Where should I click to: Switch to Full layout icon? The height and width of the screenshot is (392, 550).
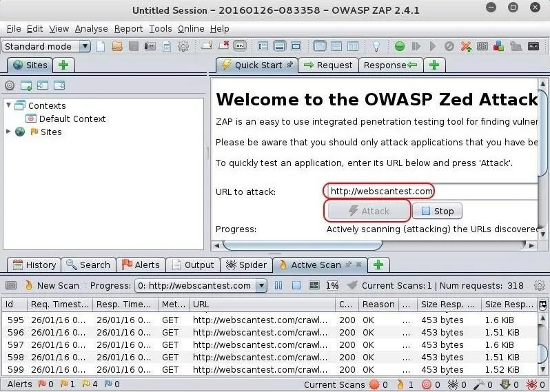[x=296, y=46]
